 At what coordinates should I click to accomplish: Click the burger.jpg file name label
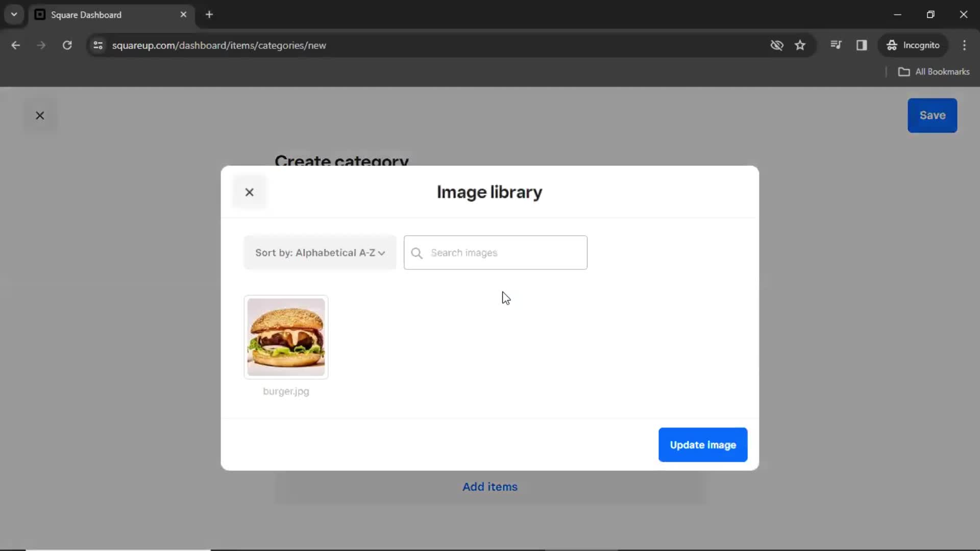286,391
